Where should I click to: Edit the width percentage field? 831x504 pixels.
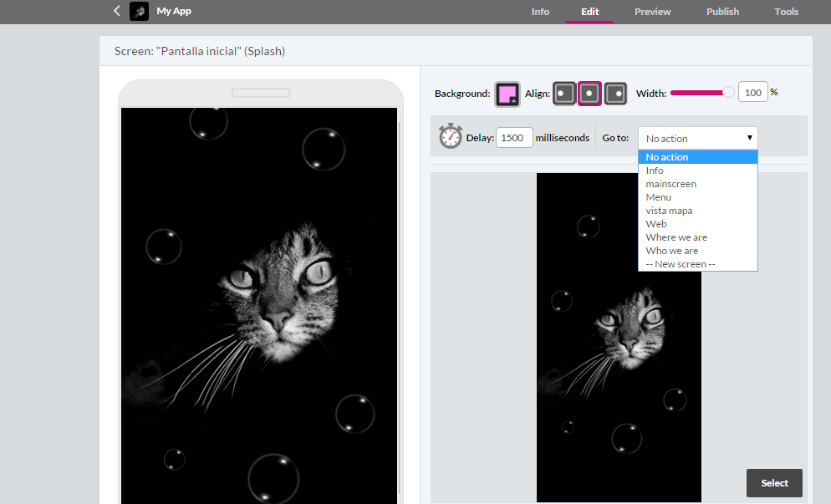point(752,92)
